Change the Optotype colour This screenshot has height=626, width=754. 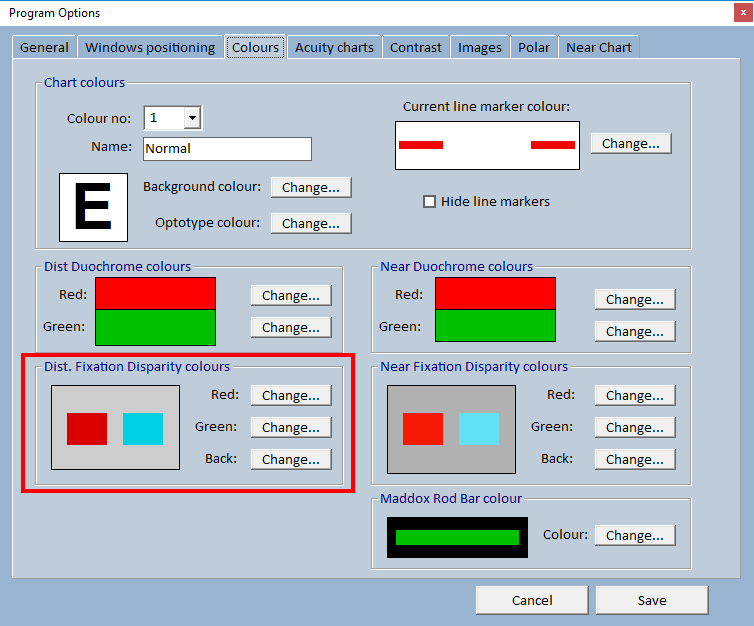(x=310, y=224)
